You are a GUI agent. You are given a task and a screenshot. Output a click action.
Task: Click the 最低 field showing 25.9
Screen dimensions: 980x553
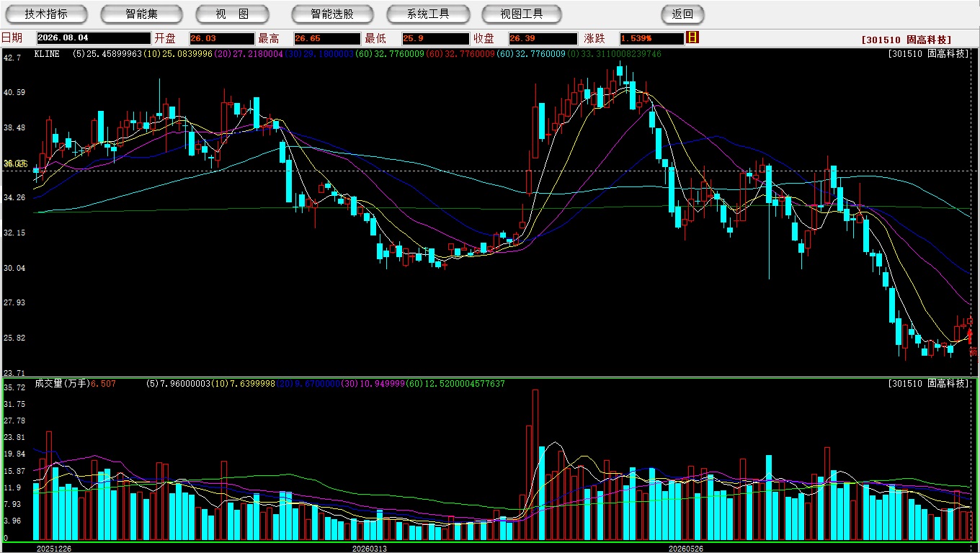pos(435,38)
